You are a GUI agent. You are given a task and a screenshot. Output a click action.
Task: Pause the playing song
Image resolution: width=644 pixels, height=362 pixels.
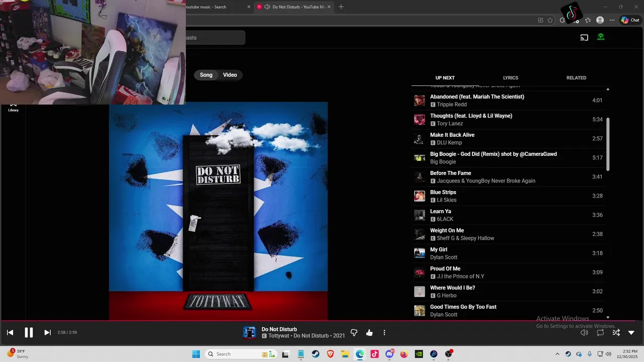[x=29, y=332]
